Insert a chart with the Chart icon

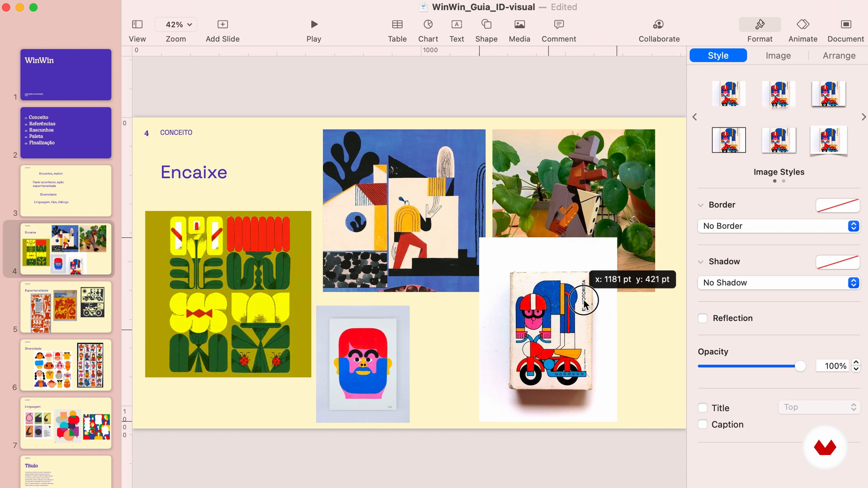(x=428, y=24)
